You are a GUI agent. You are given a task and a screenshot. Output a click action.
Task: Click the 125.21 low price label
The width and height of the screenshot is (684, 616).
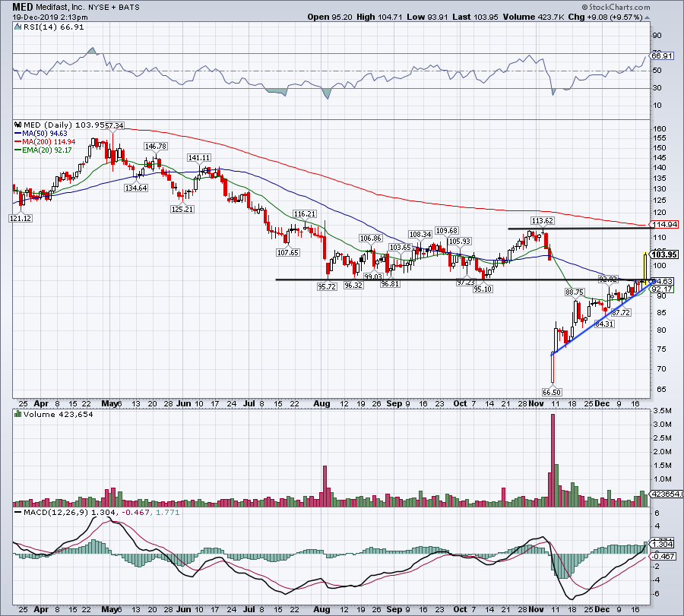(x=182, y=209)
